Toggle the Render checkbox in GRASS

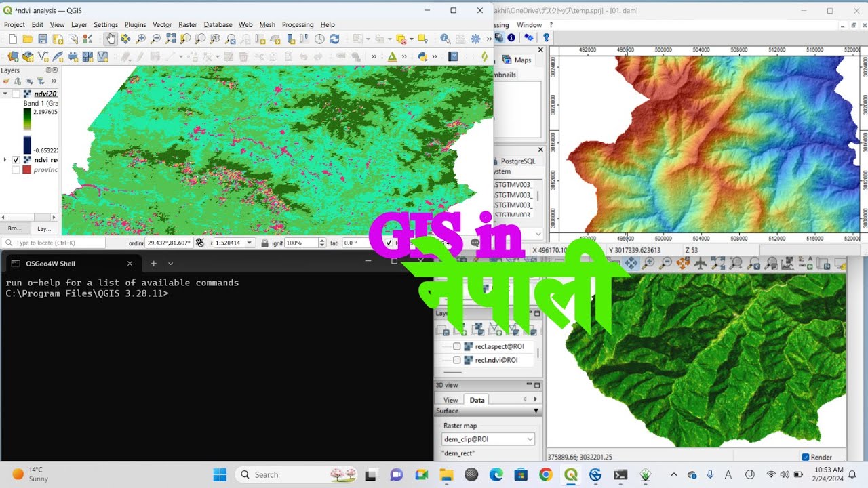(806, 457)
